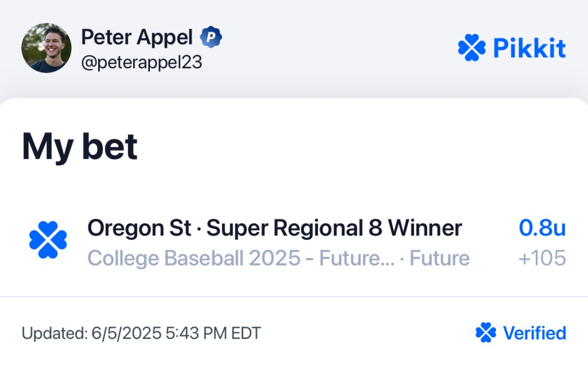Click the Oregon St team name

click(139, 228)
